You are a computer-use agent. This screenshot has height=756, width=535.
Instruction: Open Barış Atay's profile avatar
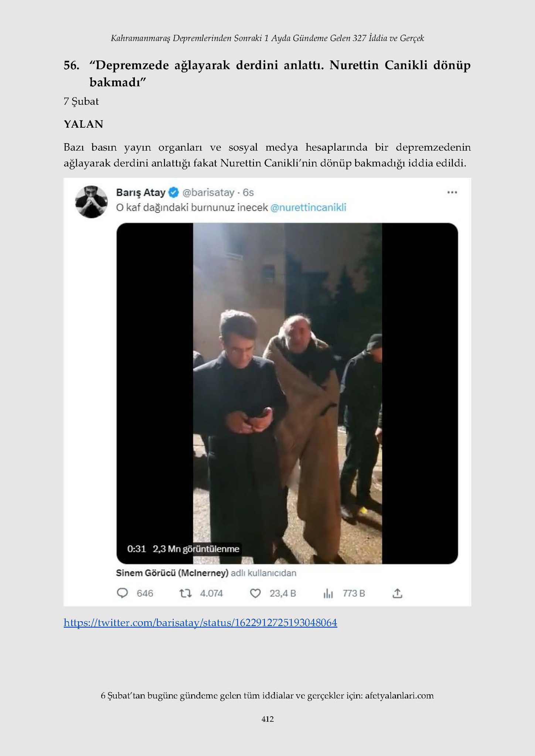[91, 202]
